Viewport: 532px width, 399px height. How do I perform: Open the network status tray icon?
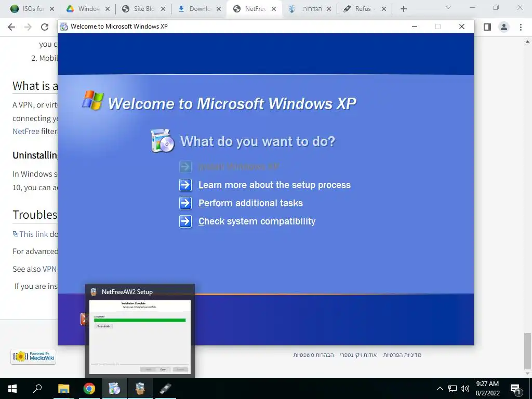tap(453, 389)
